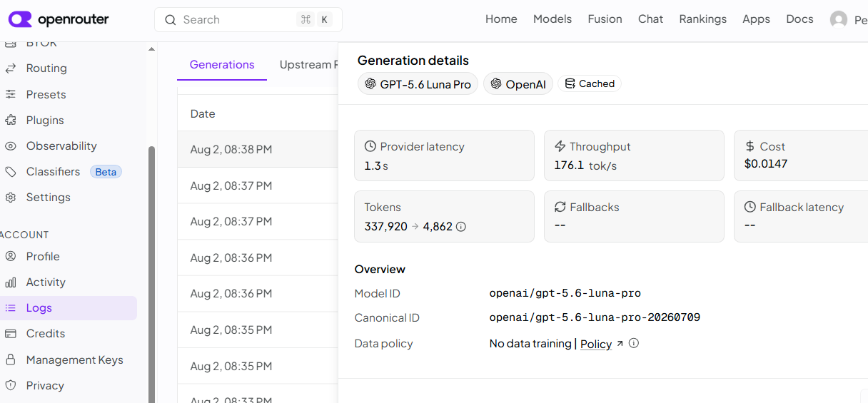
Task: Switch to the Generations tab
Action: [x=222, y=64]
